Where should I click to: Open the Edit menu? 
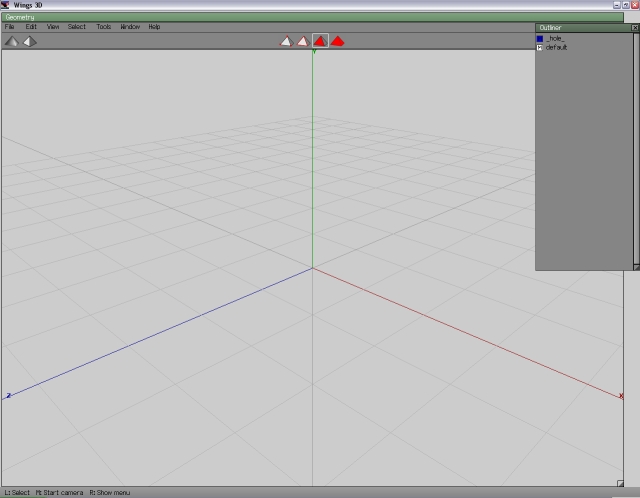31,27
